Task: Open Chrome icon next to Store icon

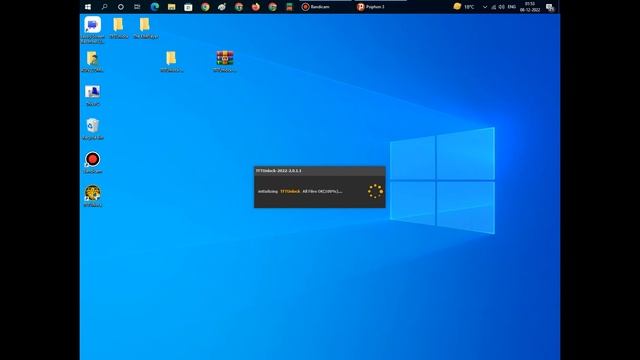Action: tap(205, 7)
